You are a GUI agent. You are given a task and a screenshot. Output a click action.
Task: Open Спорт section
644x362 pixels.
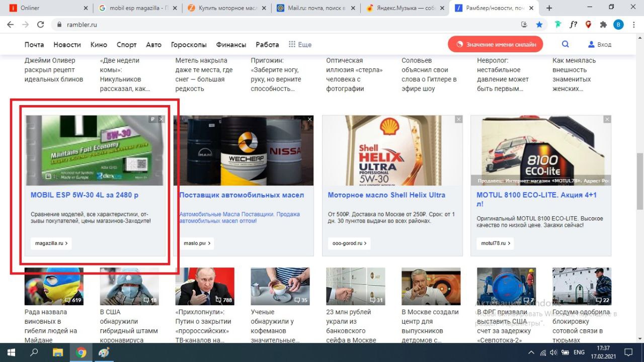[x=127, y=44]
